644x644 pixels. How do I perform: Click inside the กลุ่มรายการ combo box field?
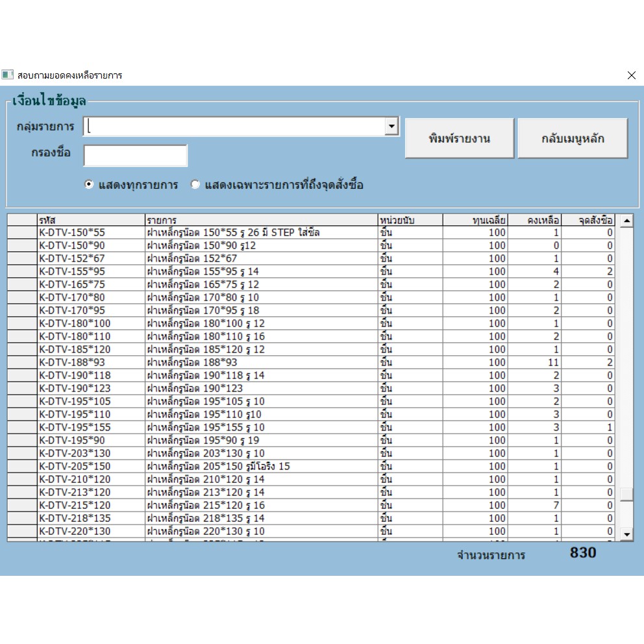234,127
